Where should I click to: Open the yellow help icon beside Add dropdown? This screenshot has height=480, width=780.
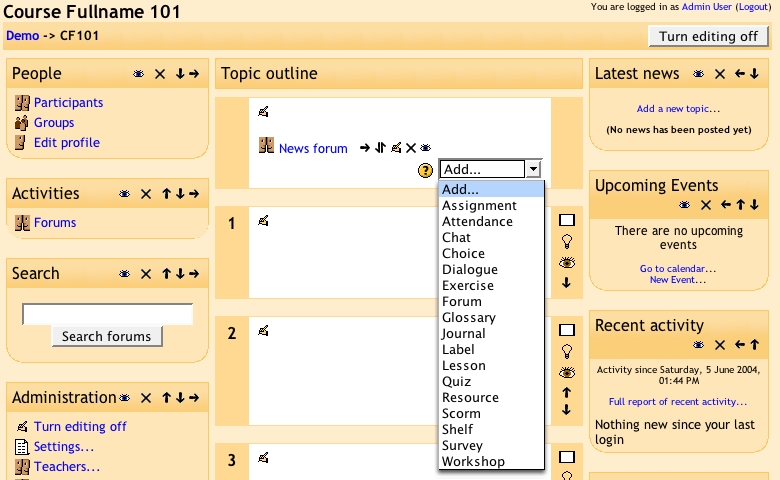pos(426,170)
